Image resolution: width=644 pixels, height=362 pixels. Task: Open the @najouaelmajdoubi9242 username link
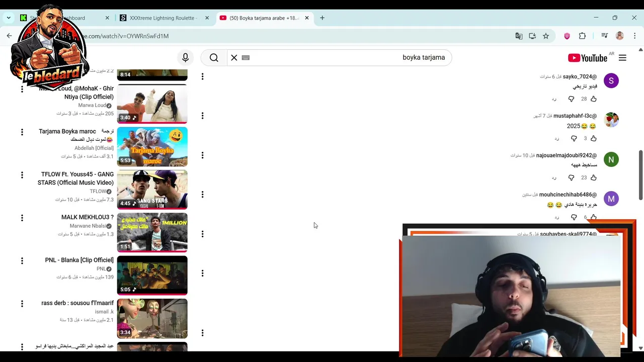[567, 155]
